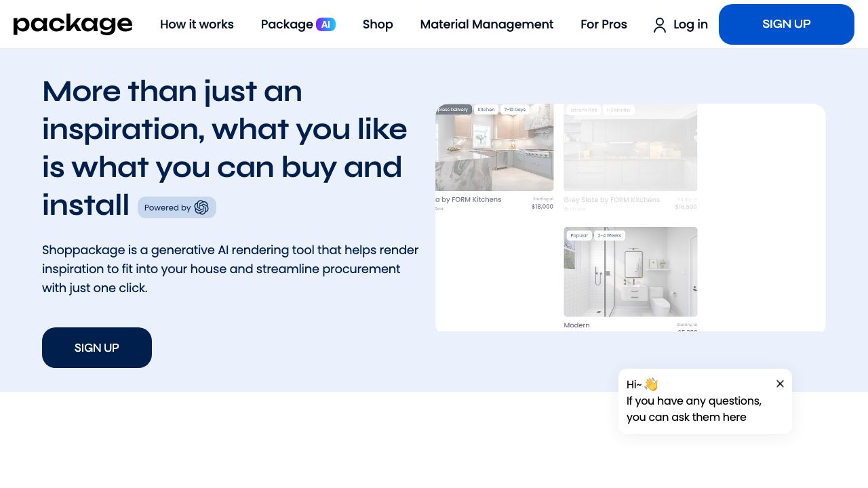The height and width of the screenshot is (488, 868).
Task: Click the package logo
Action: click(x=73, y=24)
